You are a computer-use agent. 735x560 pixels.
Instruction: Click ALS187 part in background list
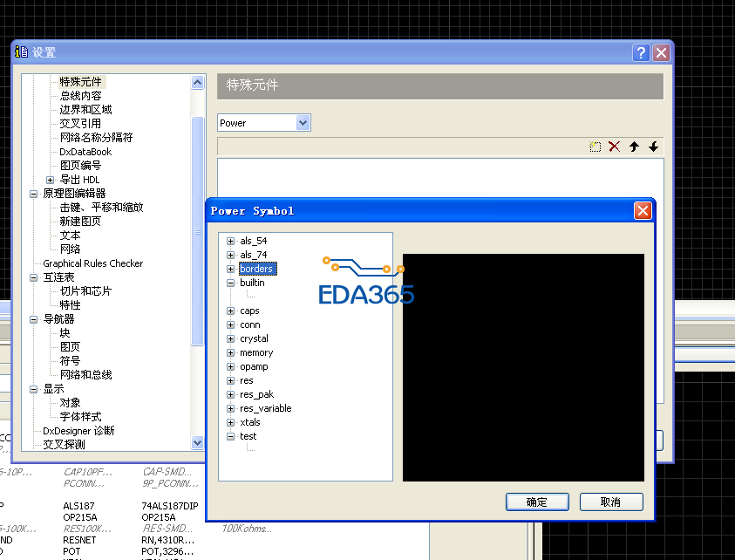click(78, 506)
